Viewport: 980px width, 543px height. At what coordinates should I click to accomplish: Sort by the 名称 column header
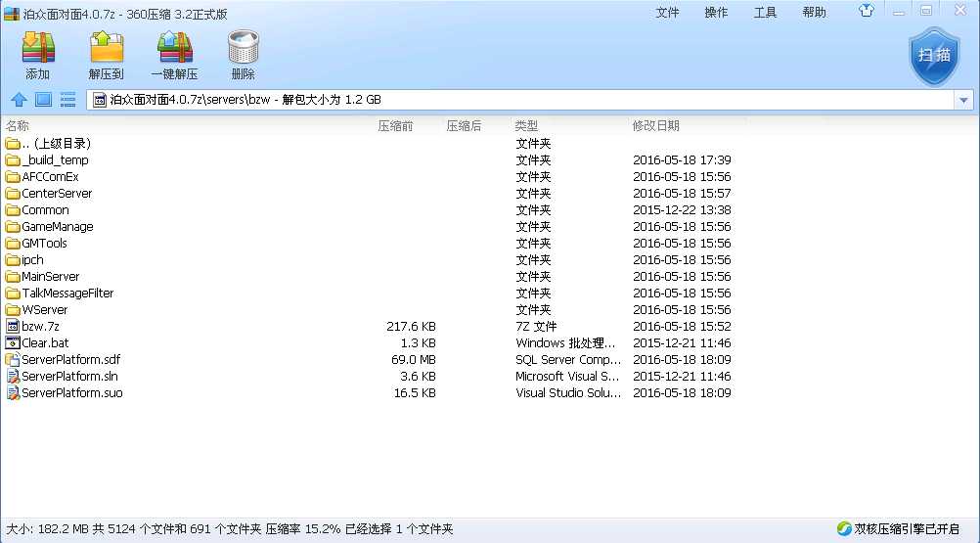(x=18, y=125)
